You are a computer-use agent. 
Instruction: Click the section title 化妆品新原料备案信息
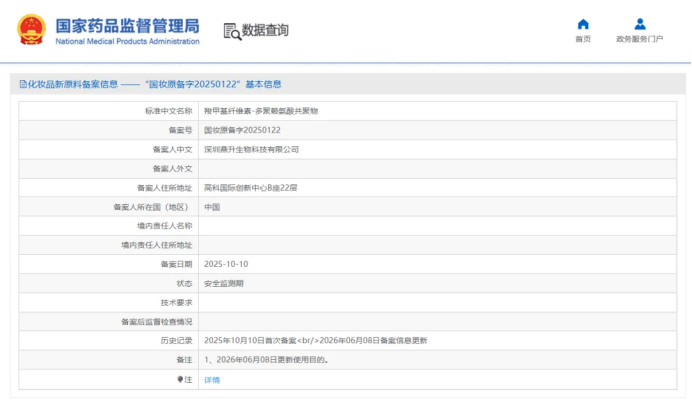73,84
